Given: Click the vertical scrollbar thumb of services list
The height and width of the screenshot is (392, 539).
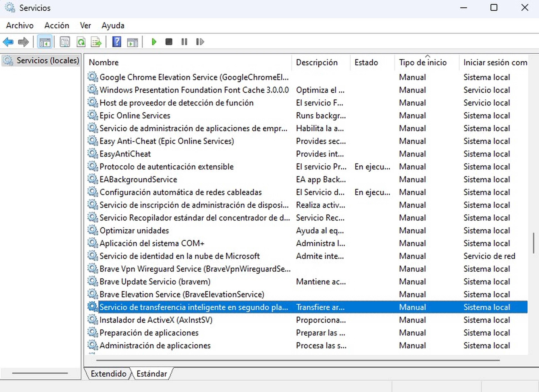Looking at the screenshot, I should [x=534, y=243].
